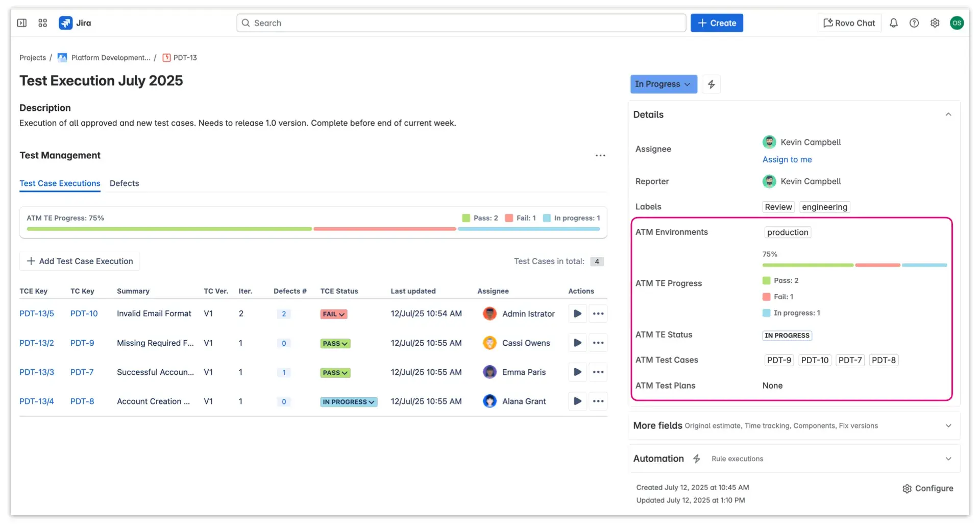Open notifications bell
Image resolution: width=980 pixels, height=527 pixels.
[894, 23]
